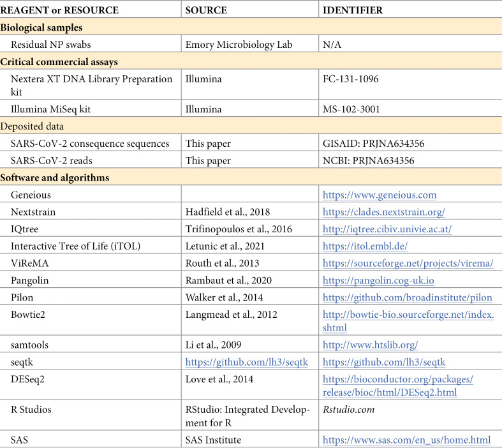Select 'GISAID: PRJNA634356' identifier
The height and width of the screenshot is (448, 502).
373,143
